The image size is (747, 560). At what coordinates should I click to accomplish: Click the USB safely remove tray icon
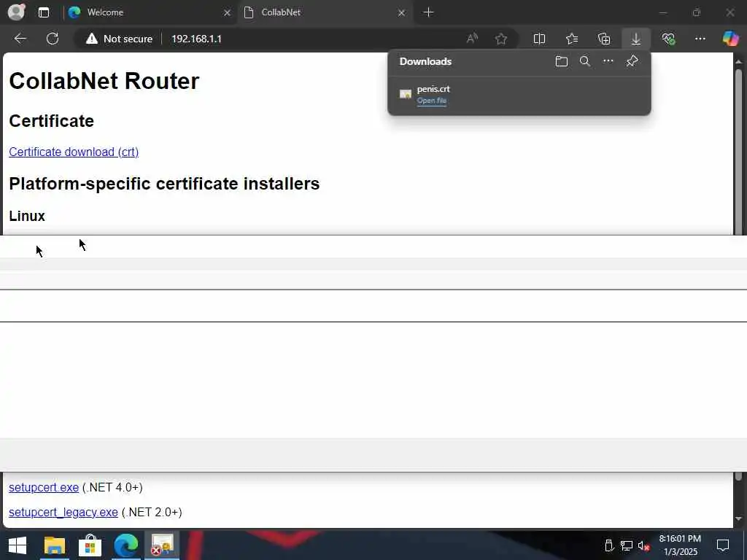click(609, 545)
